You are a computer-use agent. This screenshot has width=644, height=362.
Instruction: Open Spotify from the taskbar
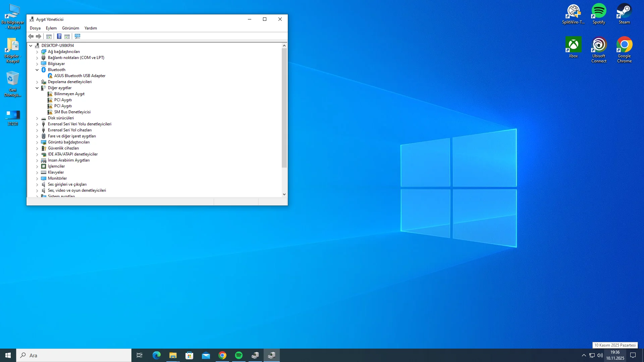point(239,355)
